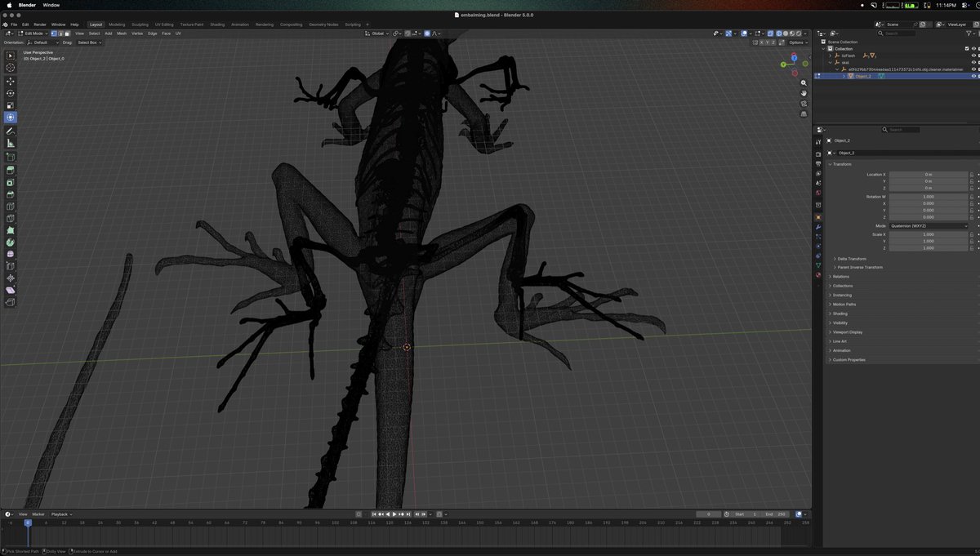
Task: Open the rotation Mode Quaternion dropdown
Action: [x=929, y=226]
